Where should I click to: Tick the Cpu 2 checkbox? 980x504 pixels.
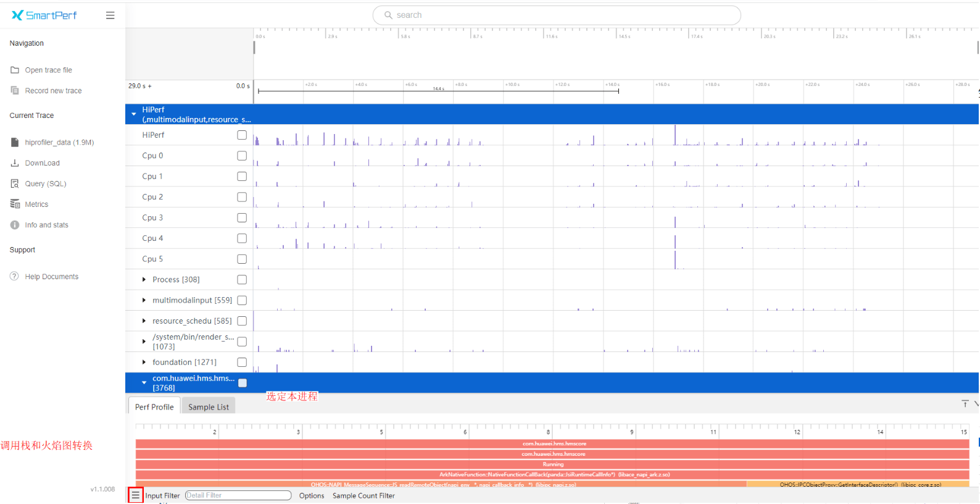(x=242, y=197)
